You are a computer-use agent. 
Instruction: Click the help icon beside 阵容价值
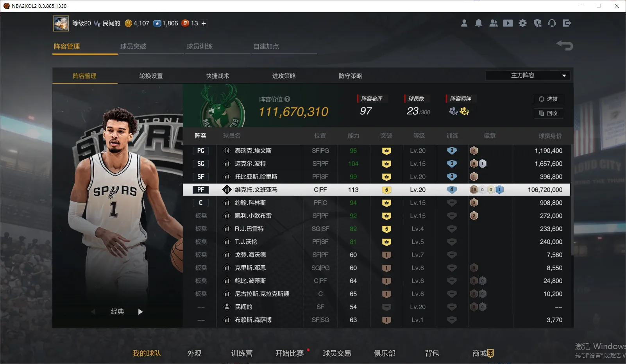(288, 99)
